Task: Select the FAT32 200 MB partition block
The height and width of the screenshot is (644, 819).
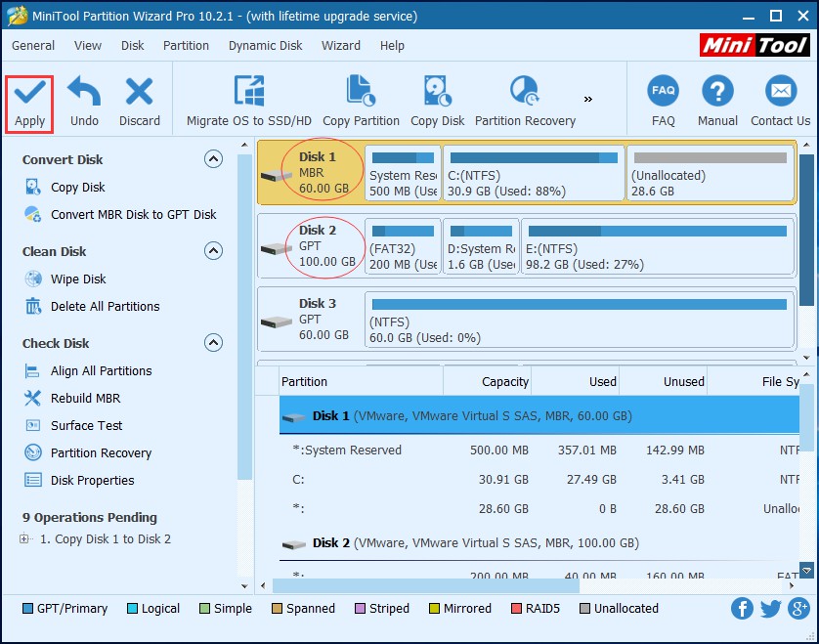Action: [403, 246]
